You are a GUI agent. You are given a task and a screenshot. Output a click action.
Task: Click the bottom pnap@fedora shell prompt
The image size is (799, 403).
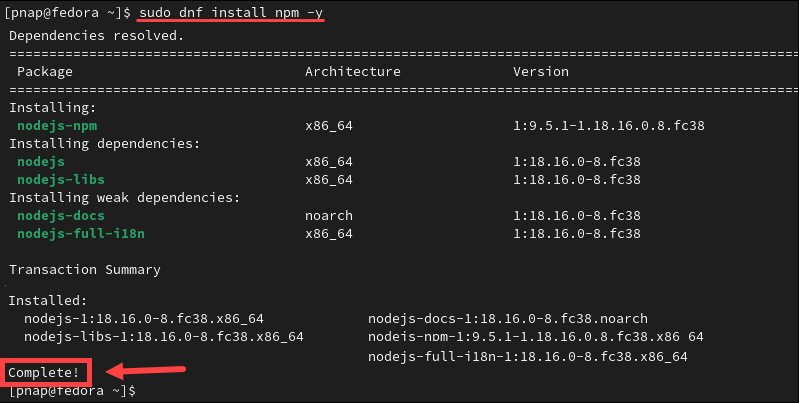(x=72, y=391)
